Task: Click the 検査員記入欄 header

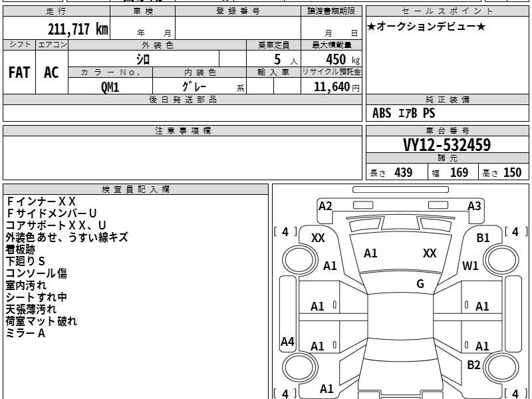Action: pos(136,190)
